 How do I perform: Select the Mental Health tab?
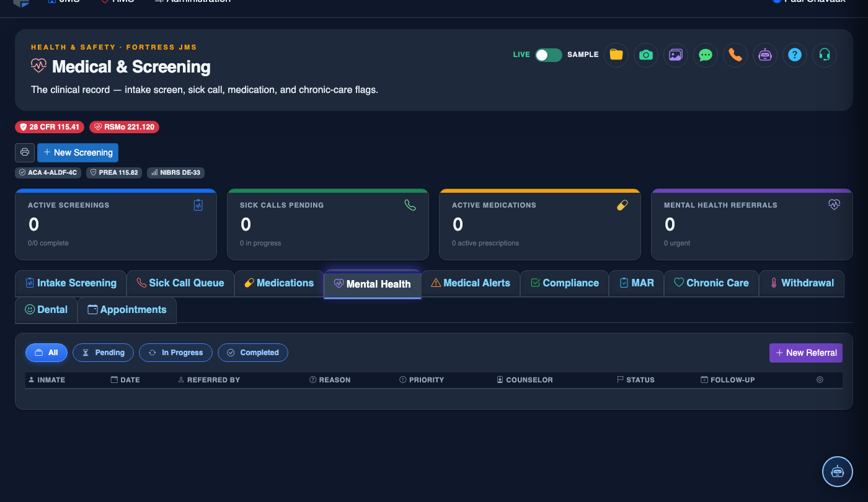tap(373, 284)
